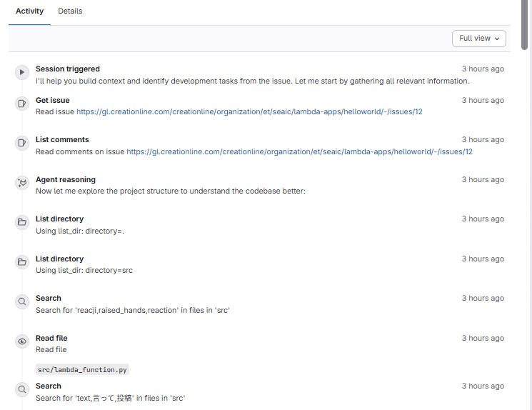Click the first List directory folder icon
The height and width of the screenshot is (410, 532).
click(x=22, y=222)
